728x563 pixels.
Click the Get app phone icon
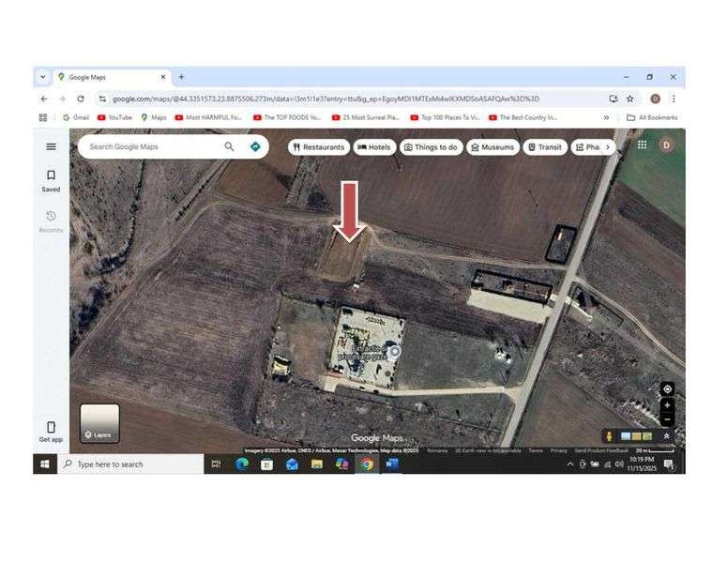51,427
